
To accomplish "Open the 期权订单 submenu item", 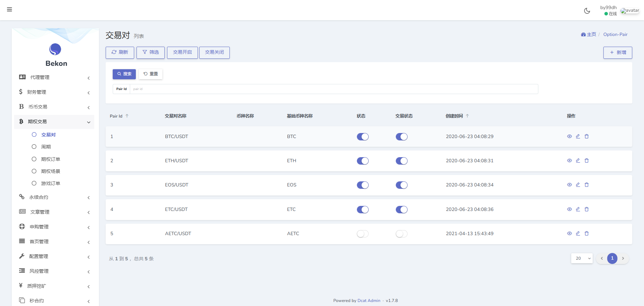I will [x=50, y=159].
